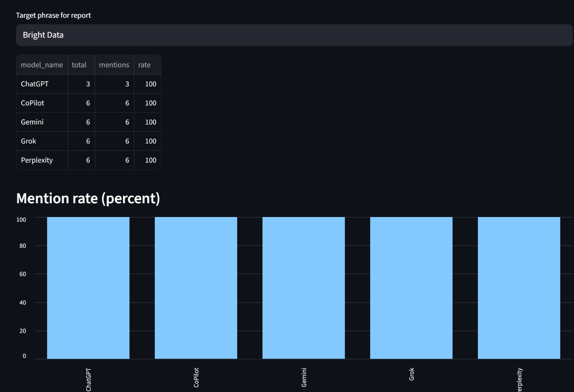Click the mentions cell in the Gemini row
This screenshot has width=574, height=392.
click(115, 122)
